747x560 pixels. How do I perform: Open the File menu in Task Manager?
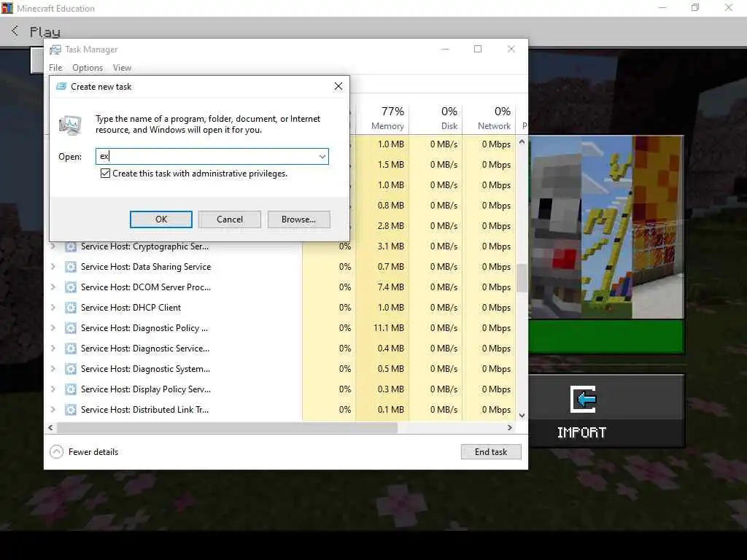pos(55,68)
